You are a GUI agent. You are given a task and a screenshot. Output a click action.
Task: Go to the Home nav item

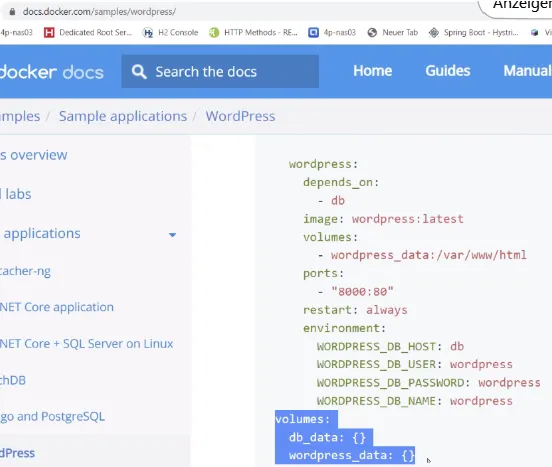tap(372, 71)
